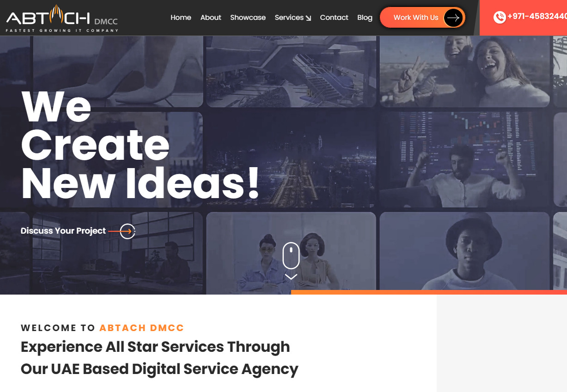The width and height of the screenshot is (567, 392).
Task: Click the down chevron below the mouse icon
Action: click(x=291, y=277)
